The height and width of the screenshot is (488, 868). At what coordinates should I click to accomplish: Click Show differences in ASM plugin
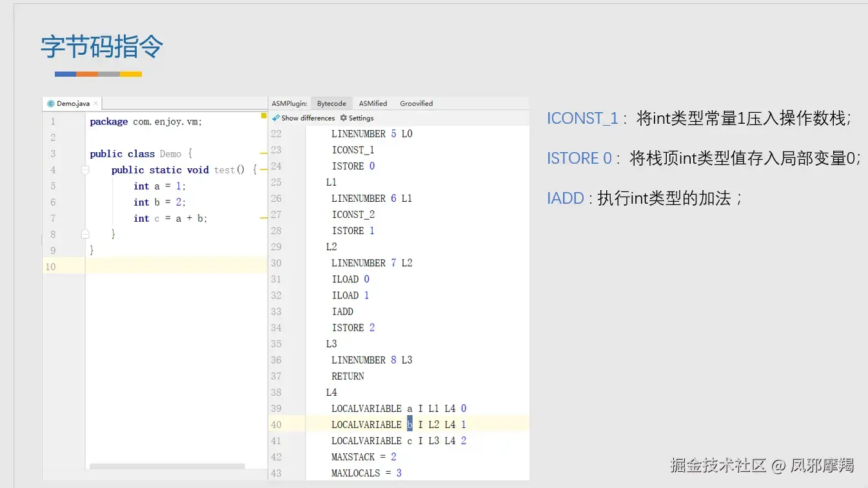304,118
